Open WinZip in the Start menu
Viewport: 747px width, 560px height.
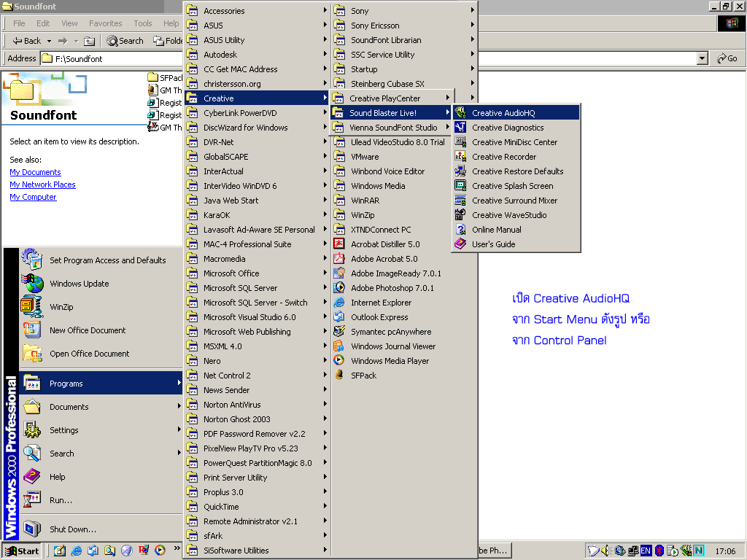101,307
